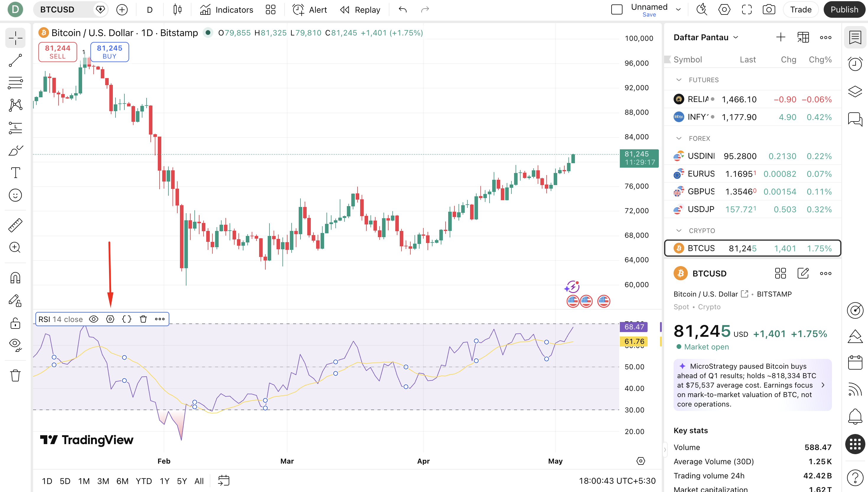Viewport: 868px width, 492px height.
Task: Activate the zoom in tool
Action: [x=15, y=247]
